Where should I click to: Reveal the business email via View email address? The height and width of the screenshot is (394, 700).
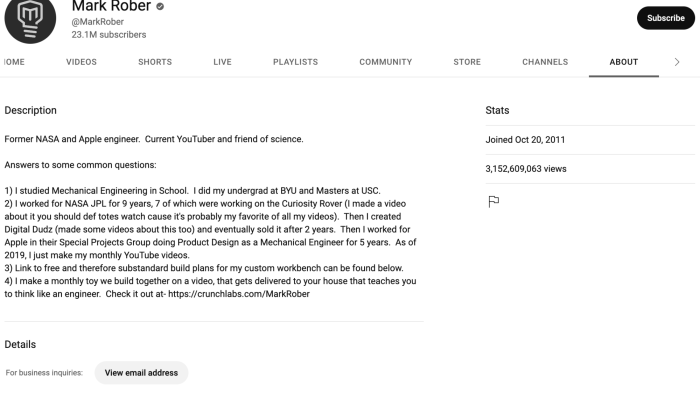(141, 373)
